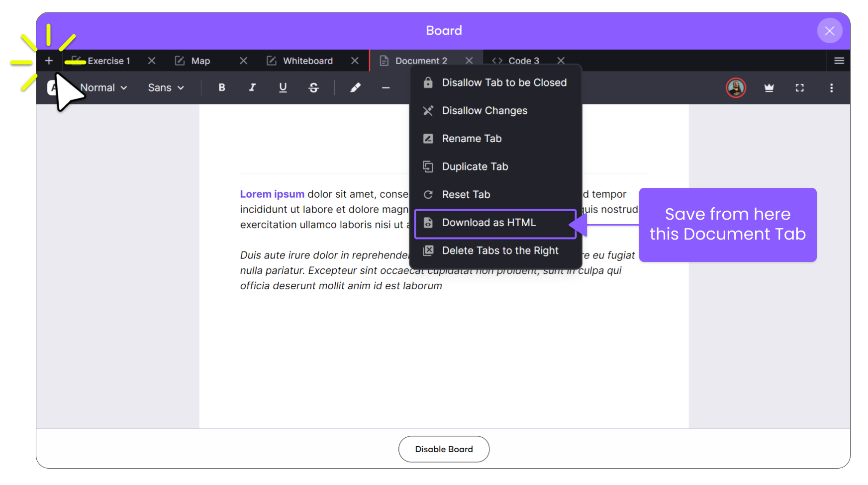Click the user avatar in the toolbar
The width and height of the screenshot is (868, 485).
(x=736, y=87)
